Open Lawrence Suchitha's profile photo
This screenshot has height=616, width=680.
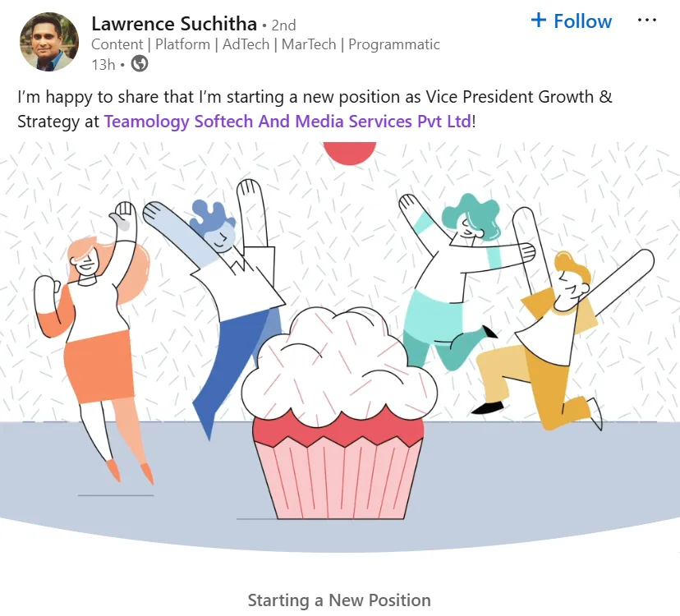point(49,42)
